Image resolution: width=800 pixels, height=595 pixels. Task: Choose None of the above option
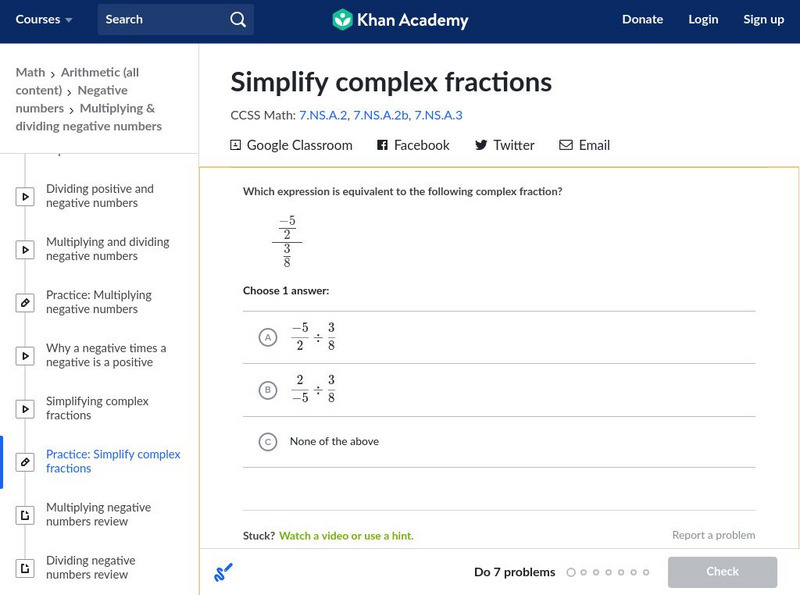tap(267, 441)
